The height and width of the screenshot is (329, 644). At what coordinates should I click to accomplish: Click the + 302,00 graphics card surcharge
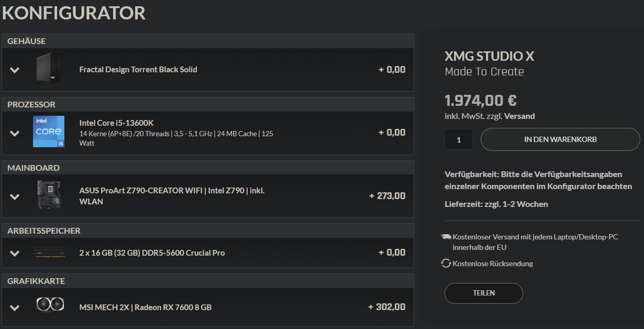[386, 307]
